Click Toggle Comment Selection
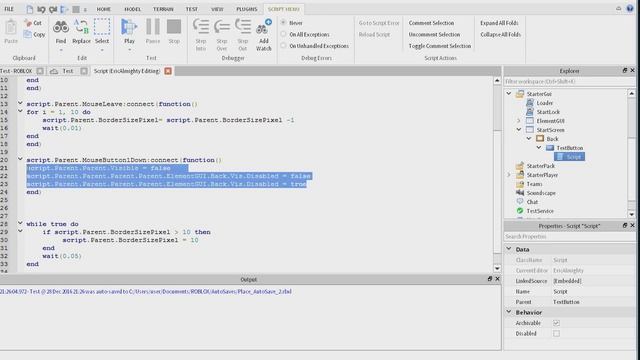Viewport: 640px width, 360px height. [x=440, y=46]
